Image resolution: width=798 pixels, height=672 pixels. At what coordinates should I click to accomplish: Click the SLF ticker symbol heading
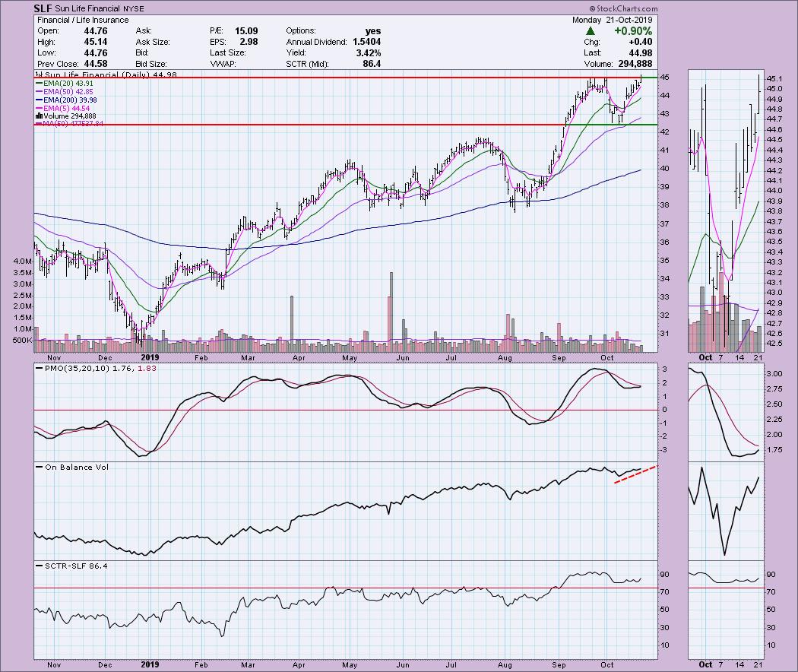(43, 8)
